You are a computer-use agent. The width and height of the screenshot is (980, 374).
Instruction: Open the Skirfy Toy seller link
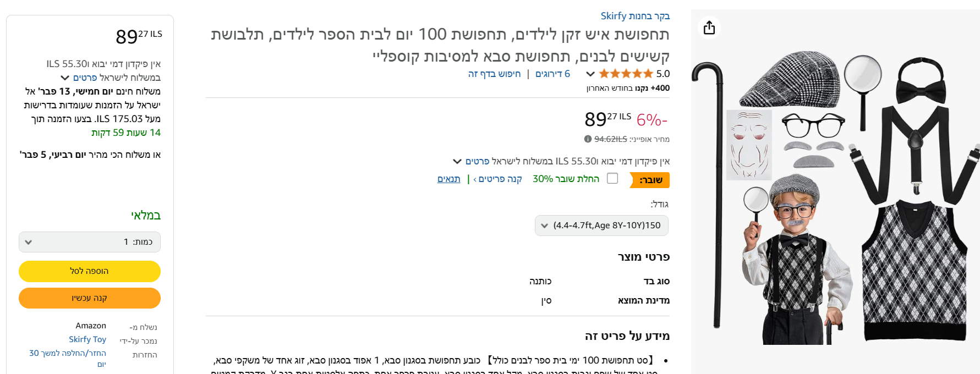(87, 339)
